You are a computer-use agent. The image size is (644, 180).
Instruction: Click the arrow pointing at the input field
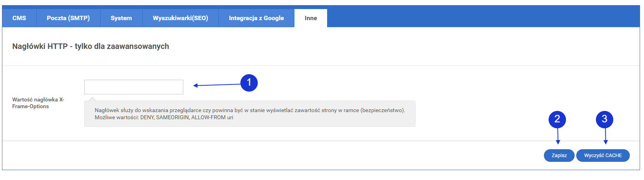(217, 85)
